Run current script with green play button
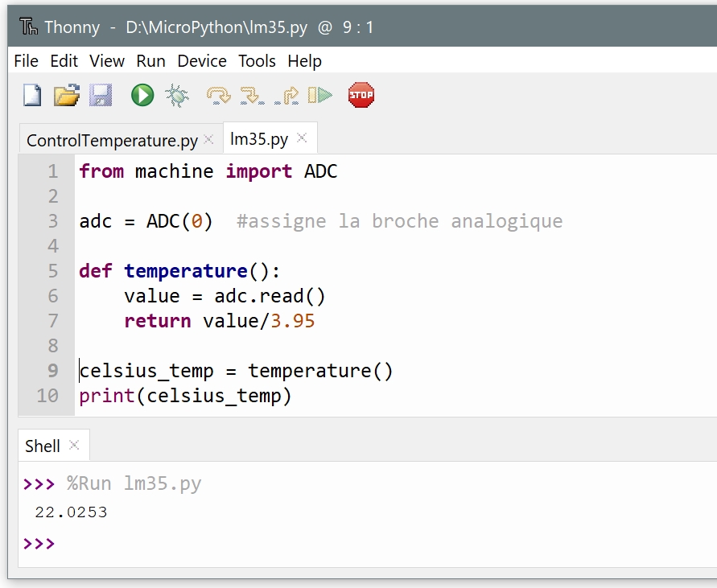717x588 pixels. (x=142, y=96)
